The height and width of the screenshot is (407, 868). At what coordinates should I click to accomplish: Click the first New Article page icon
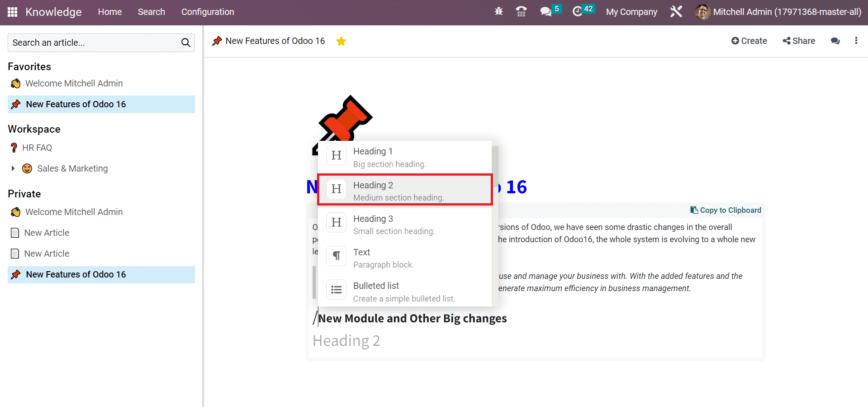coord(15,233)
